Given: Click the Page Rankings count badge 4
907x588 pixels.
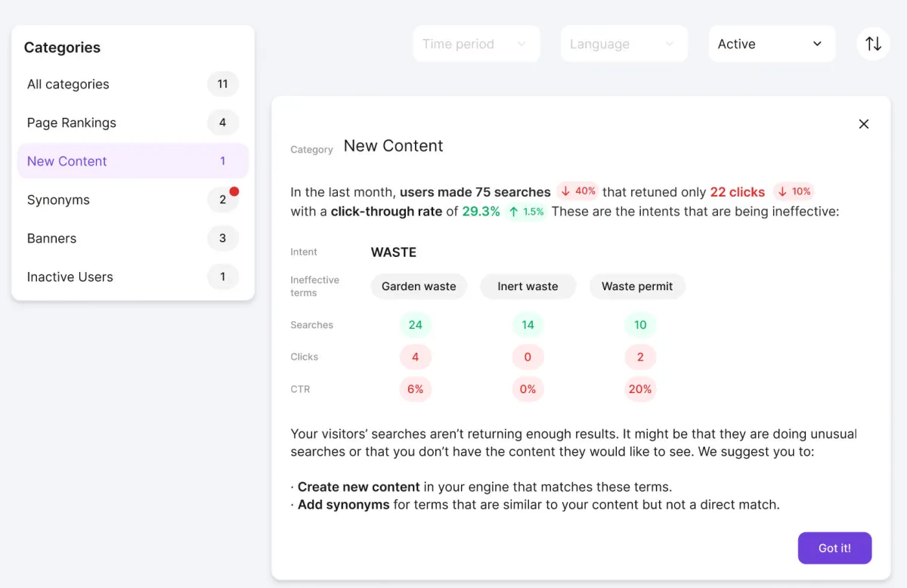Looking at the screenshot, I should point(222,122).
